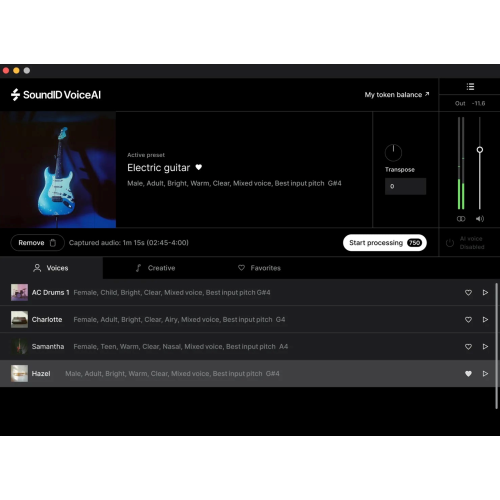This screenshot has height=500, width=500.
Task: Click the SoundID VoiceAI logo
Action: [56, 95]
